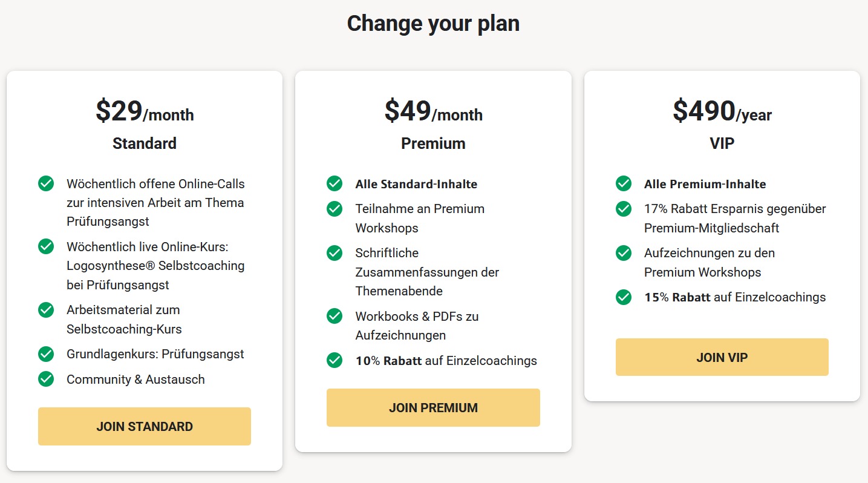868x483 pixels.
Task: Click the checkmark next to "Teilnahme an Premium Workshops"
Action: [334, 209]
